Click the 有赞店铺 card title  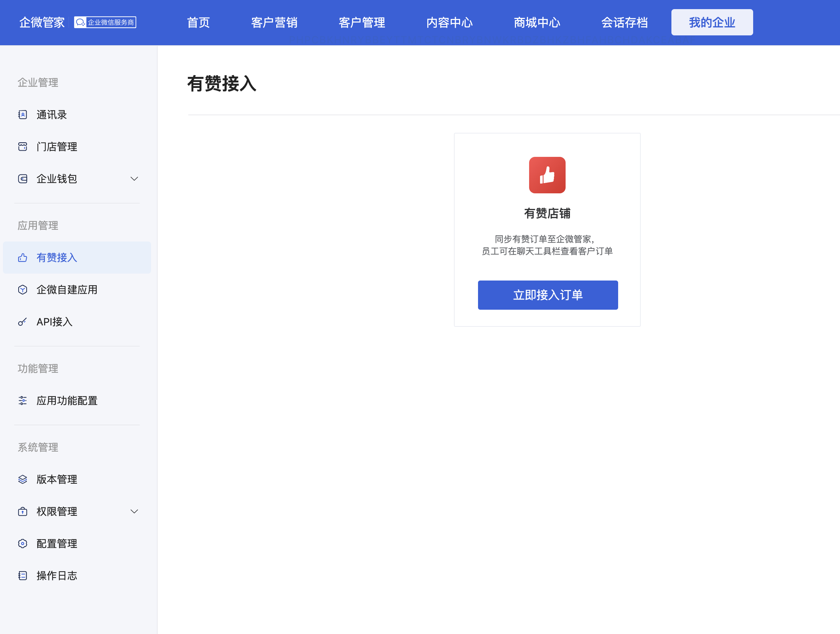point(547,213)
